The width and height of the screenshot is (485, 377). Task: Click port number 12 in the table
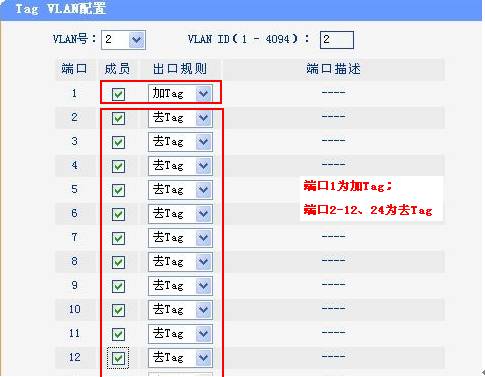click(x=75, y=357)
